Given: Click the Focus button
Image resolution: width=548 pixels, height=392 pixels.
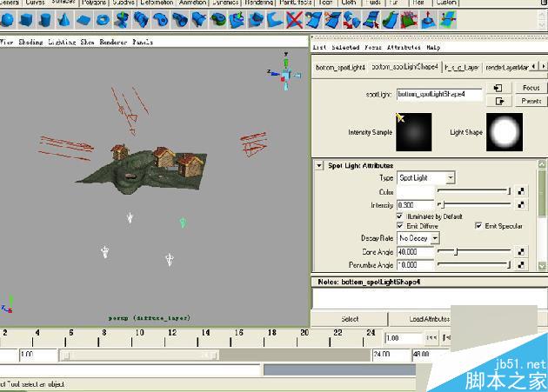Looking at the screenshot, I should coord(531,88).
